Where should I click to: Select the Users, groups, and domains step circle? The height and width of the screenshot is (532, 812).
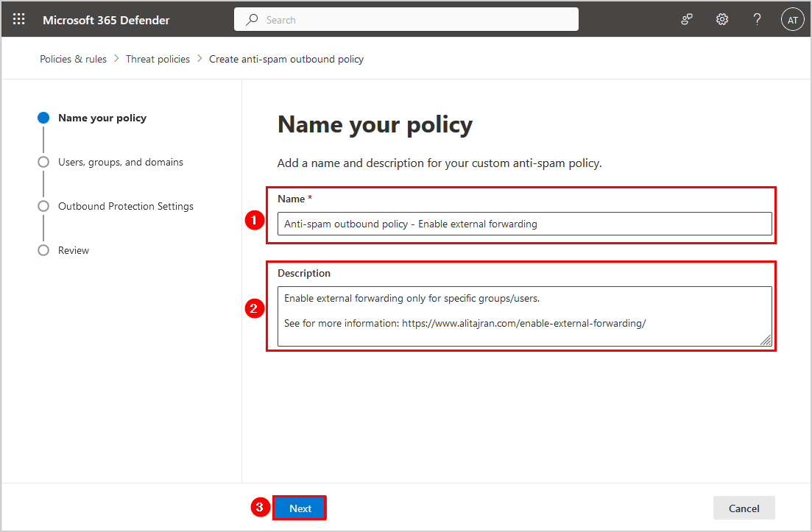pos(43,162)
